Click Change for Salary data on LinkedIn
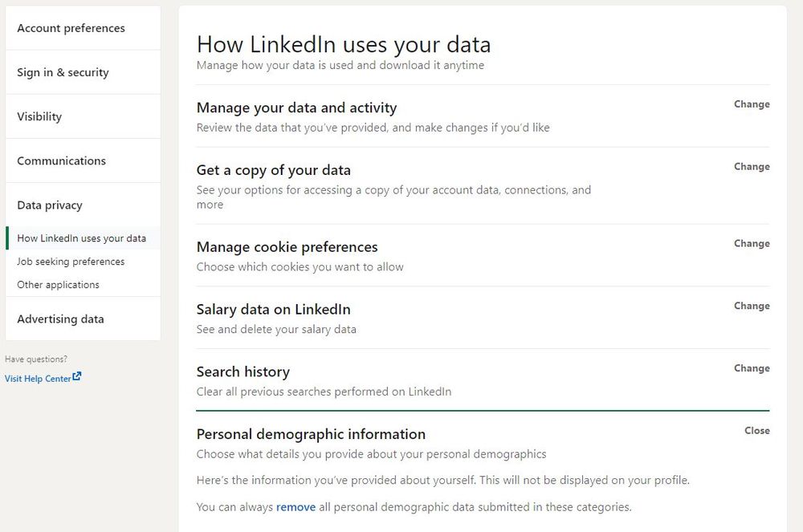The image size is (803, 532). 751,306
